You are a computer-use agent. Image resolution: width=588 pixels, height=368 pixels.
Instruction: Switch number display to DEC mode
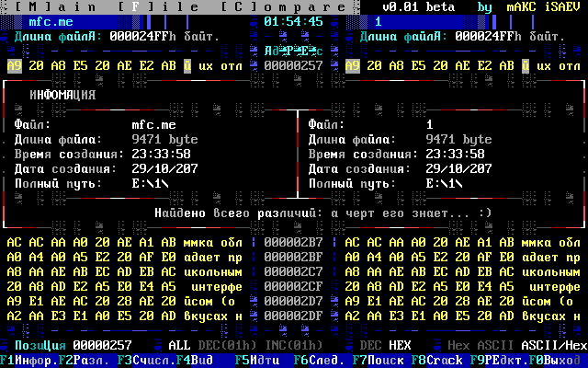pyautogui.click(x=370, y=344)
